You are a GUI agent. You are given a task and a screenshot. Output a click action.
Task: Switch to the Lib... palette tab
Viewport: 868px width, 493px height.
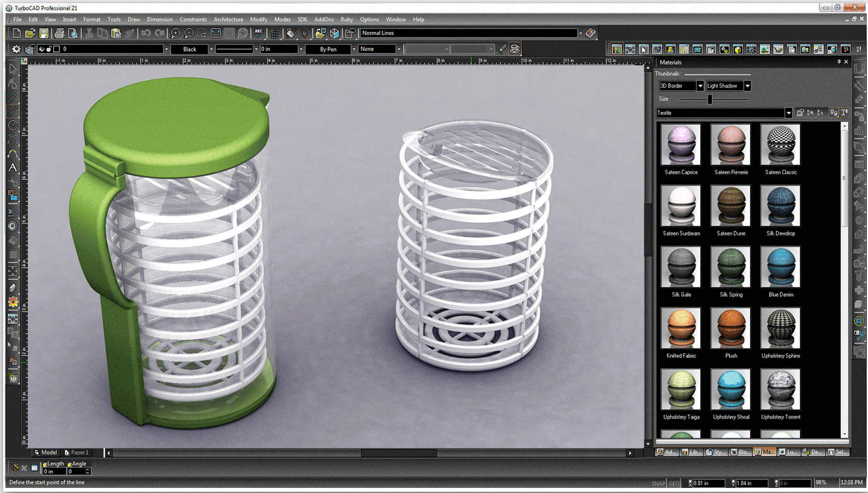tap(691, 452)
